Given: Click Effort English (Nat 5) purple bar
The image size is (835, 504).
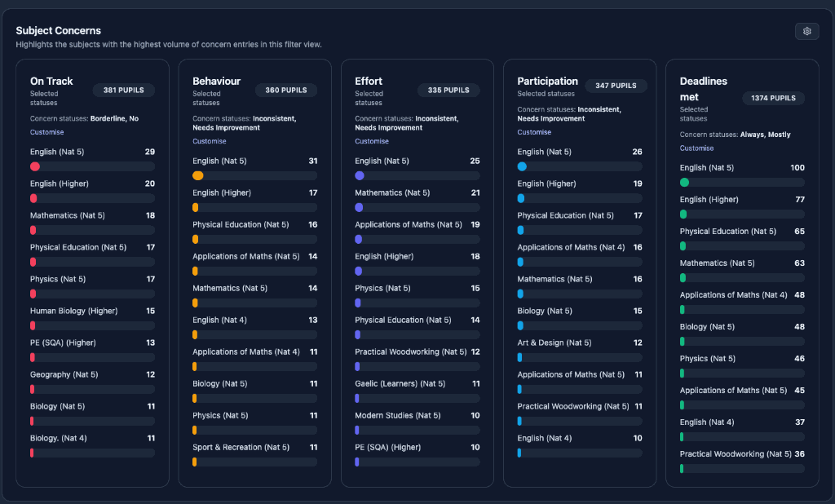Looking at the screenshot, I should [360, 176].
